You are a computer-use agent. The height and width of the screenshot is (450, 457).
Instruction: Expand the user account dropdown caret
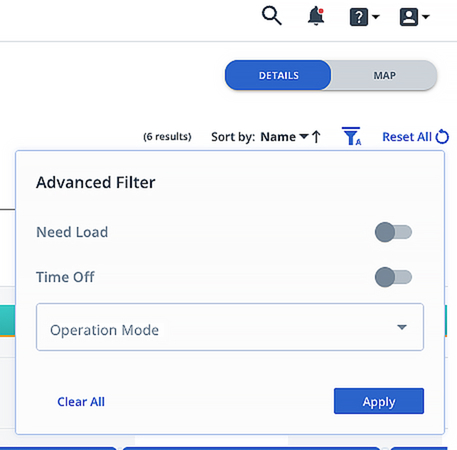click(x=426, y=16)
